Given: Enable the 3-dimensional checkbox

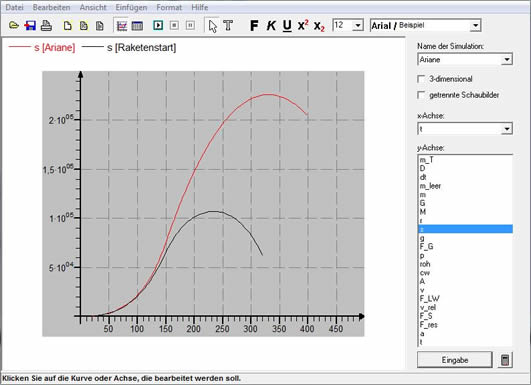Looking at the screenshot, I should [421, 79].
